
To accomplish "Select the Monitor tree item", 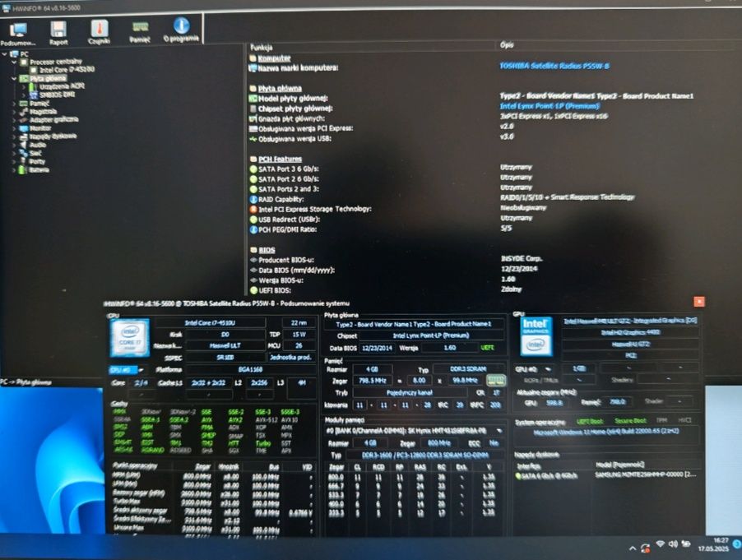I will click(40, 127).
